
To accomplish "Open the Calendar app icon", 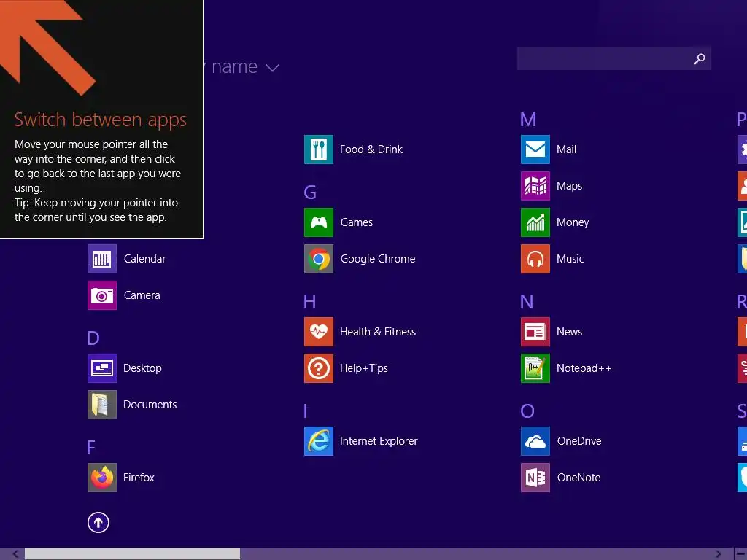I will click(x=102, y=259).
